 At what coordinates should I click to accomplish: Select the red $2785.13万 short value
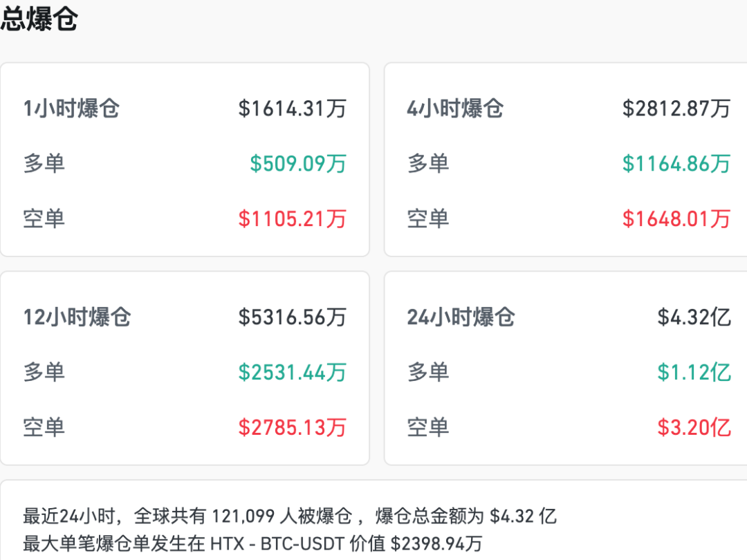coord(292,428)
